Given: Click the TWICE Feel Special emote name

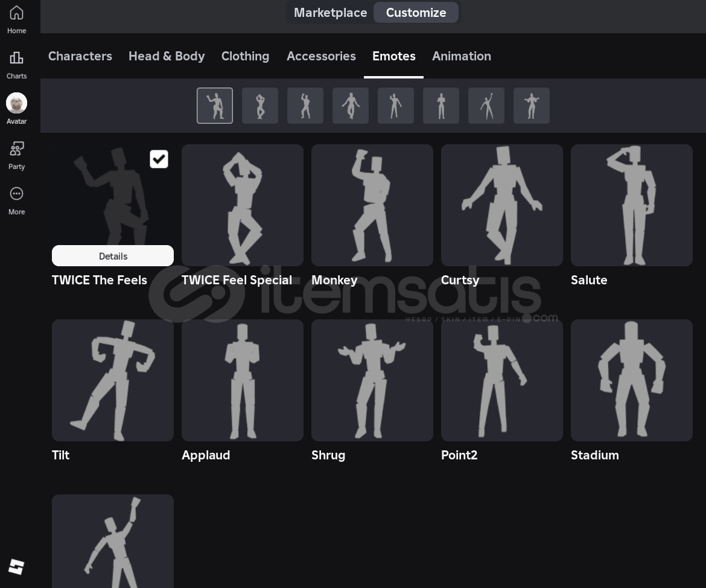Looking at the screenshot, I should tap(237, 280).
